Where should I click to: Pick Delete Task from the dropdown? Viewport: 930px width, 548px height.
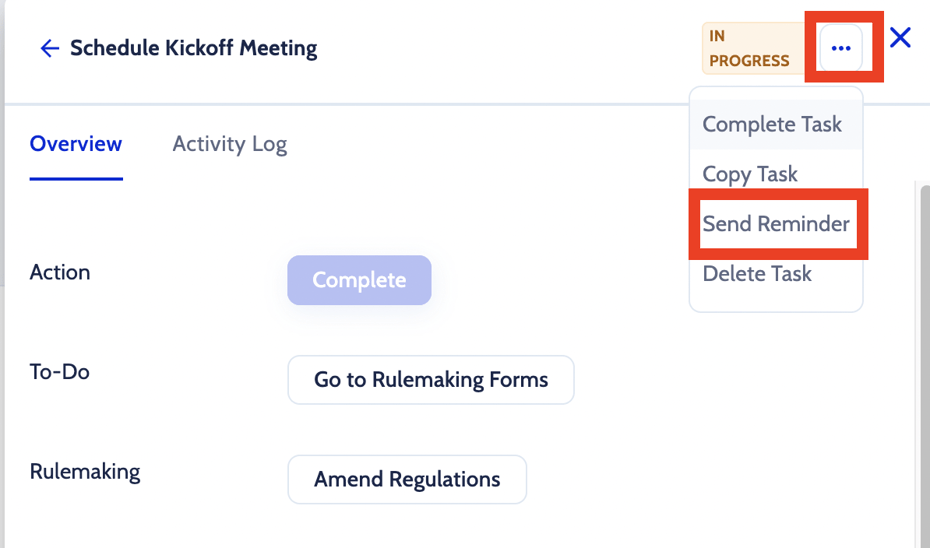tap(757, 273)
